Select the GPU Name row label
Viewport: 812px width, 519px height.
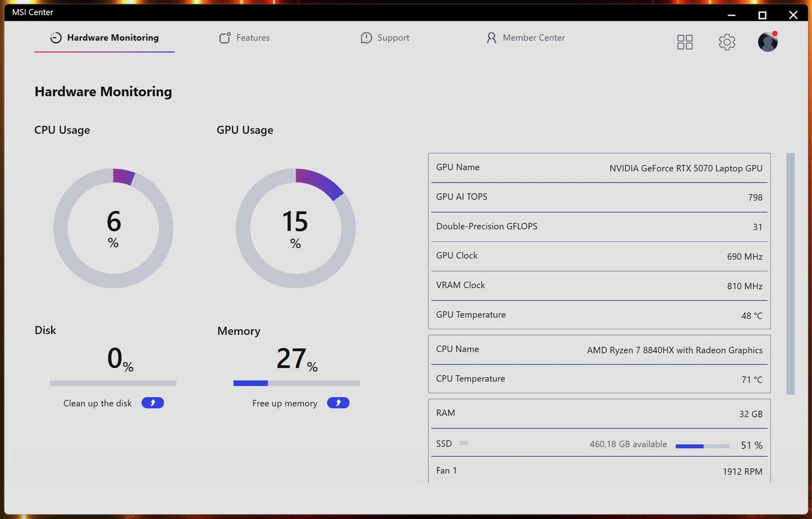coord(458,167)
